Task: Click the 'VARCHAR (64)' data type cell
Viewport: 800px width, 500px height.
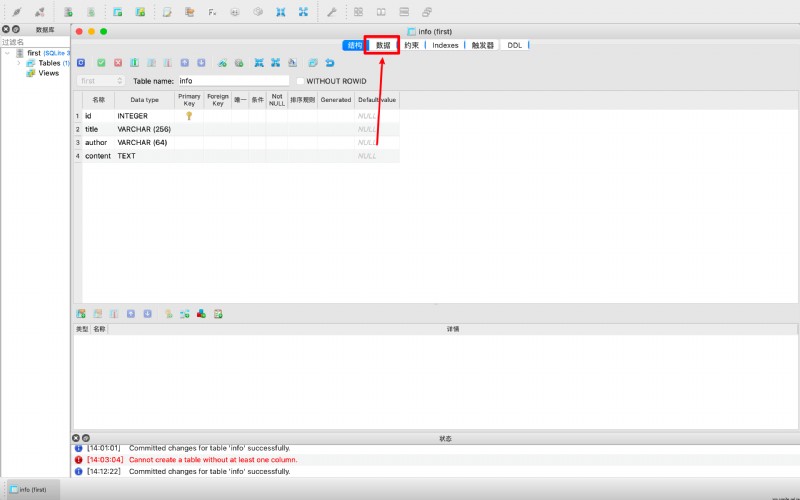Action: (144, 143)
